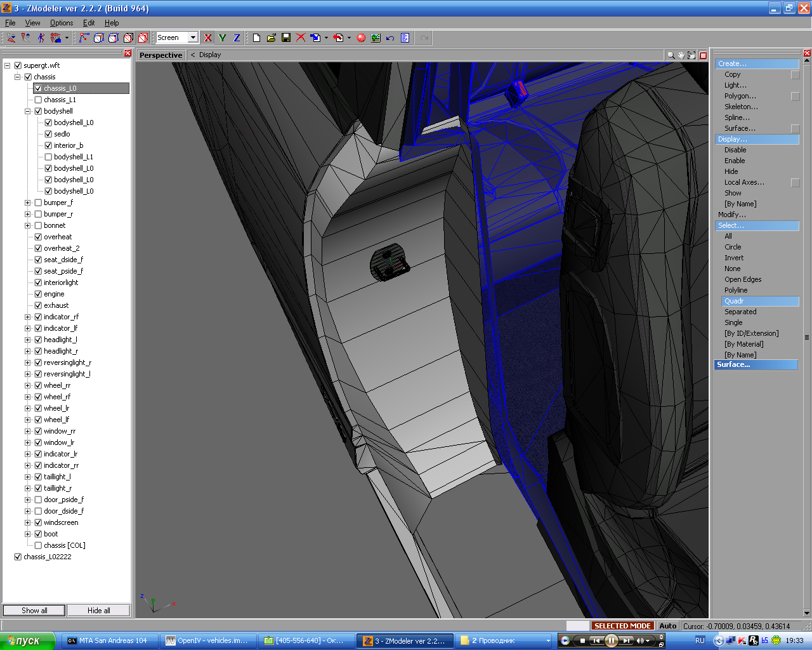Open the Screen coordinate system dropdown
This screenshot has width=812, height=650.
[193, 38]
